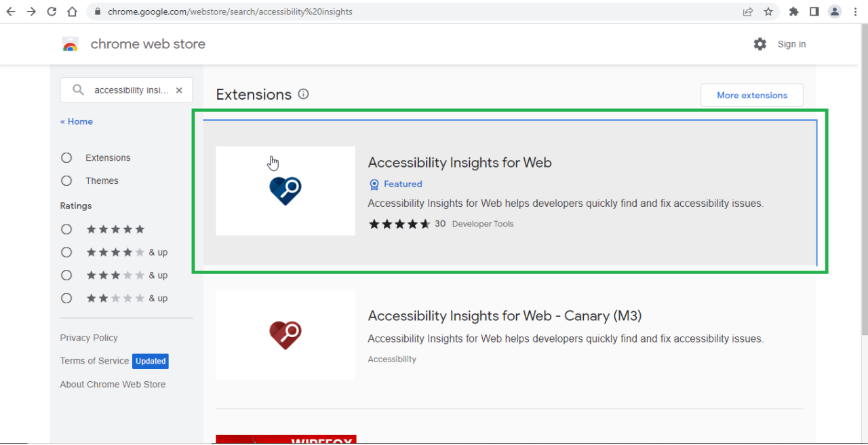Click the padlock site info icon
Screen dimensions: 868x445
coord(98,12)
